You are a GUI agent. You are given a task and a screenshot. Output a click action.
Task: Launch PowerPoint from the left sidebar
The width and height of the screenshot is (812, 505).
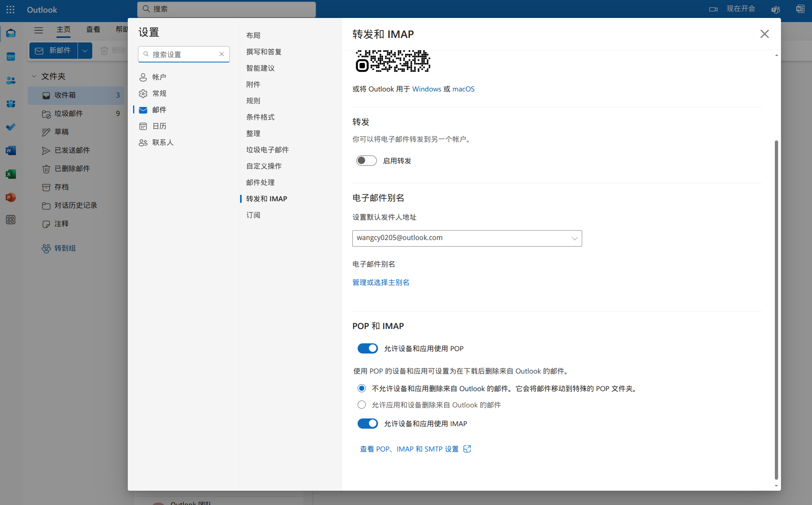pos(11,197)
